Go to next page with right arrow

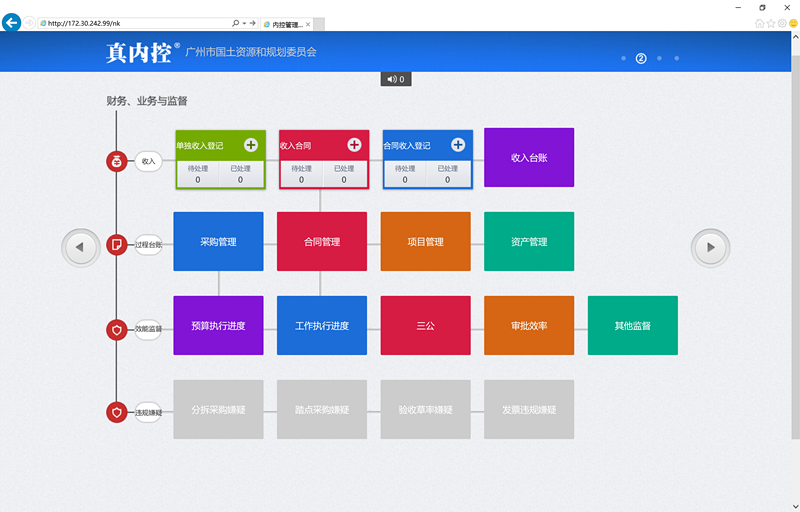(x=711, y=247)
